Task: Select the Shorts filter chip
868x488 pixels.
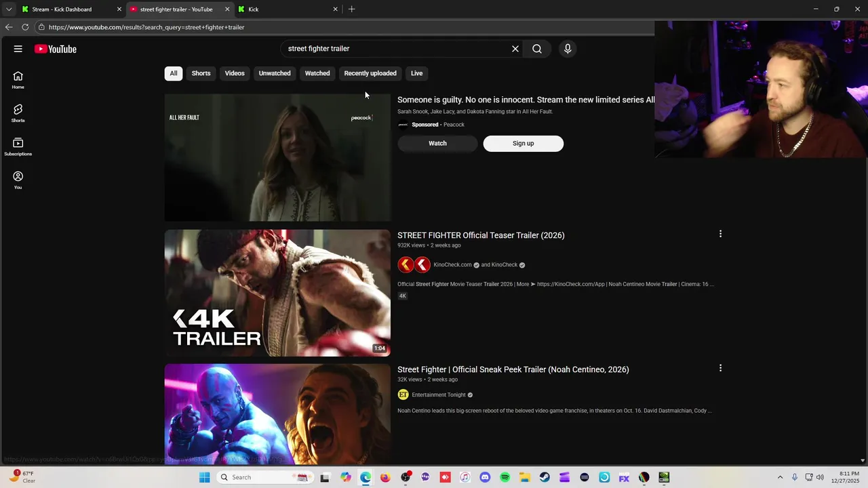Action: (201, 73)
